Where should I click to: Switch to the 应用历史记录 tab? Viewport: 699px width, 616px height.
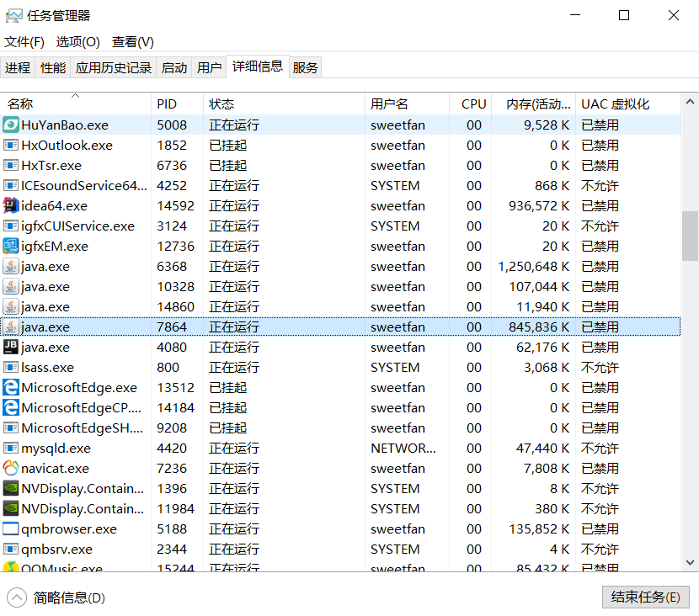(113, 67)
